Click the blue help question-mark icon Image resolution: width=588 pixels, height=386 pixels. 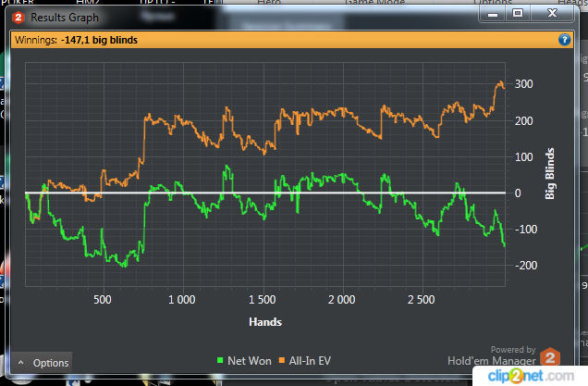564,40
